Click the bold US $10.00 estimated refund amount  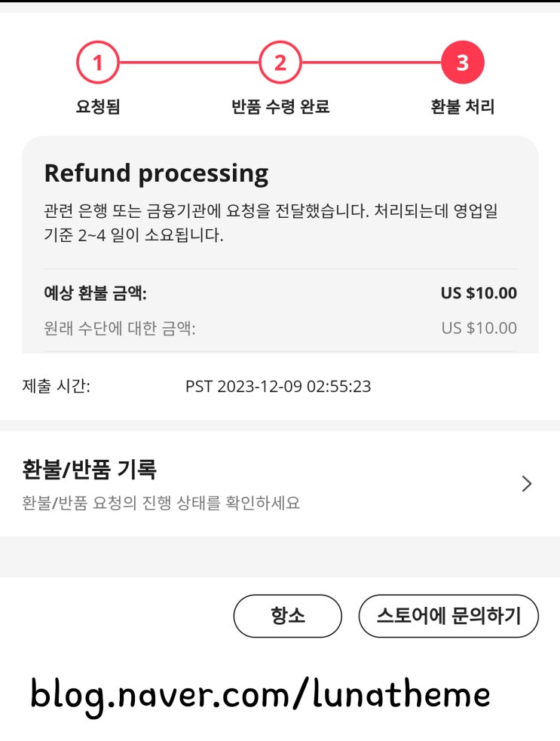(x=479, y=293)
